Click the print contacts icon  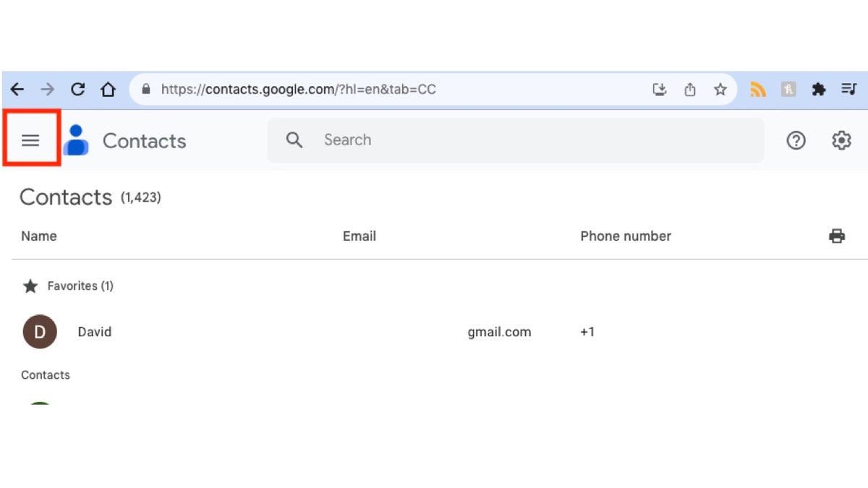pos(837,236)
